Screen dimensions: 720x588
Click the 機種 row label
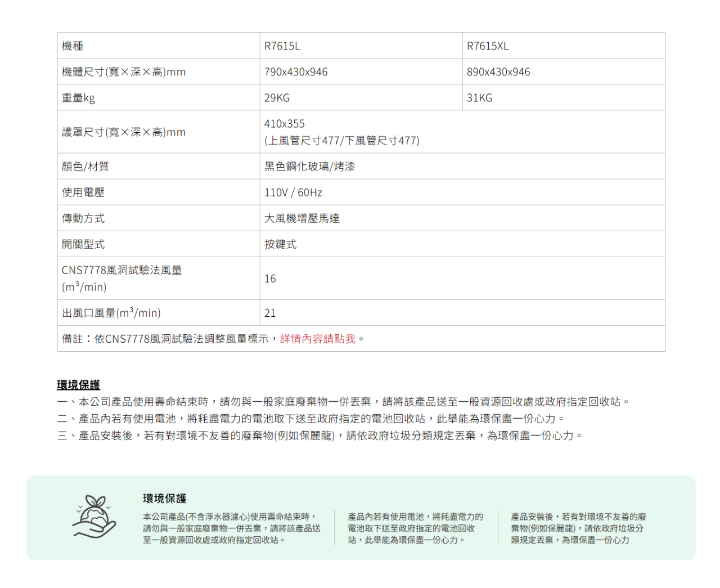coord(73,46)
